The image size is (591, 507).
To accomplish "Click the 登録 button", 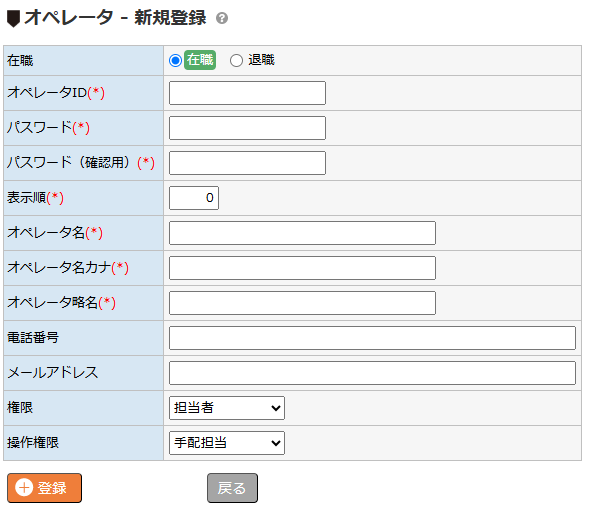I will pos(44,488).
